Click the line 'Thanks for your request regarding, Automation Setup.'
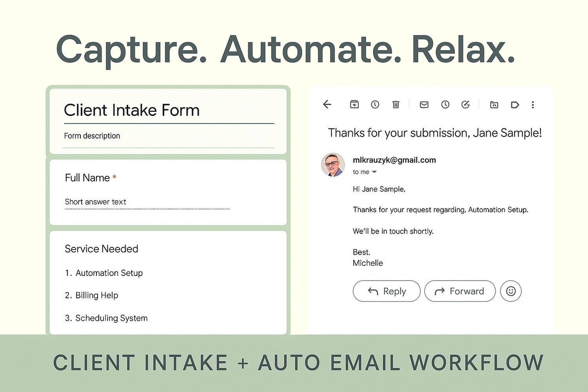Viewport: 588px width, 392px height. (441, 210)
